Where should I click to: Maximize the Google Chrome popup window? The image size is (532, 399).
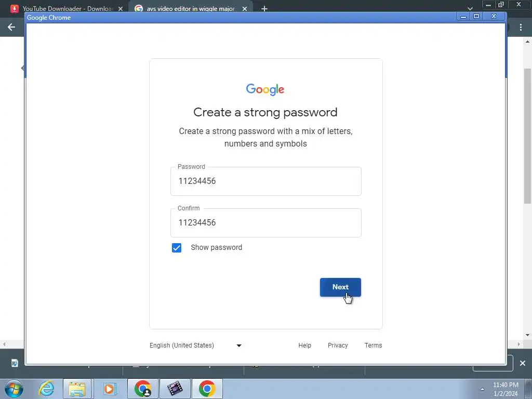point(476,16)
